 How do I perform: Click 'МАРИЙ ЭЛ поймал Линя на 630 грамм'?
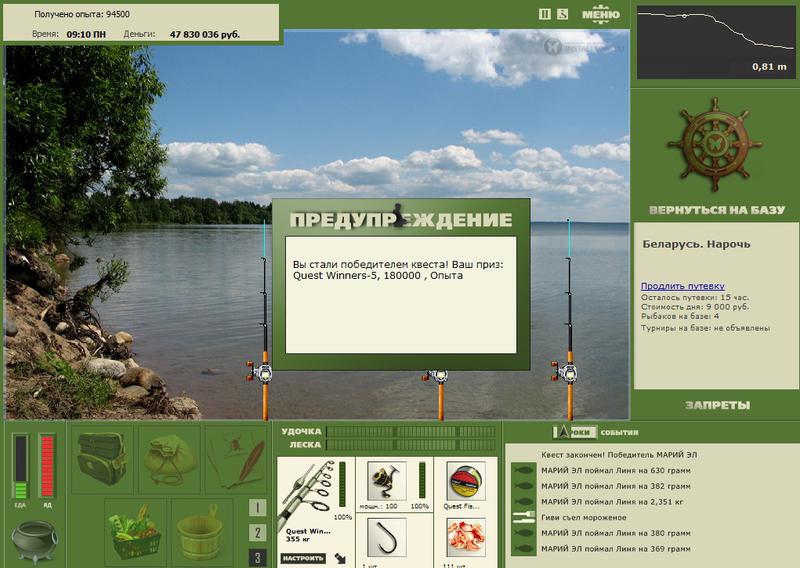click(x=616, y=471)
